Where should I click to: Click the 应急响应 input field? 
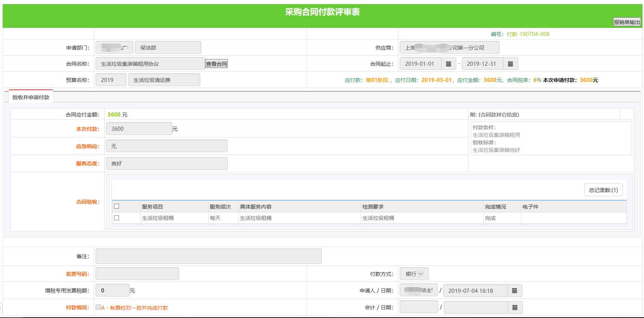click(167, 146)
